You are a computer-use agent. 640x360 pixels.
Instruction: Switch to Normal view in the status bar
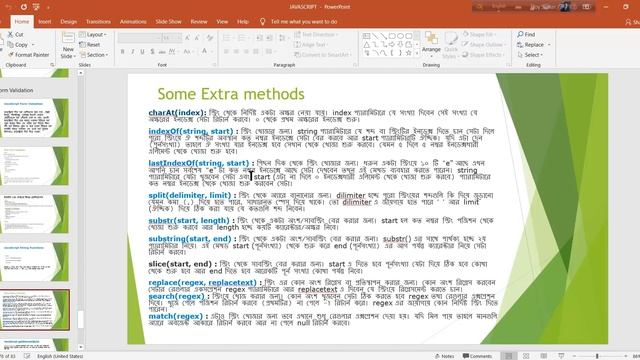509,356
